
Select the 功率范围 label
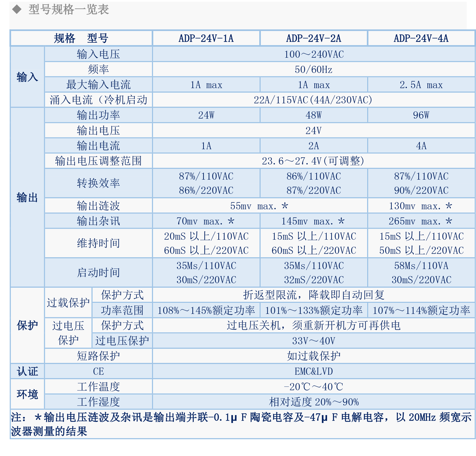[x=122, y=310]
